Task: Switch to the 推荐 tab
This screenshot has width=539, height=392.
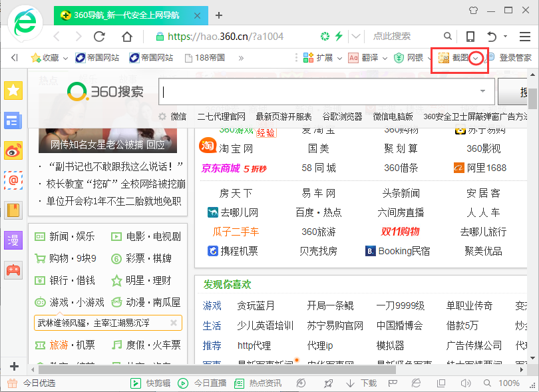Action: click(212, 345)
